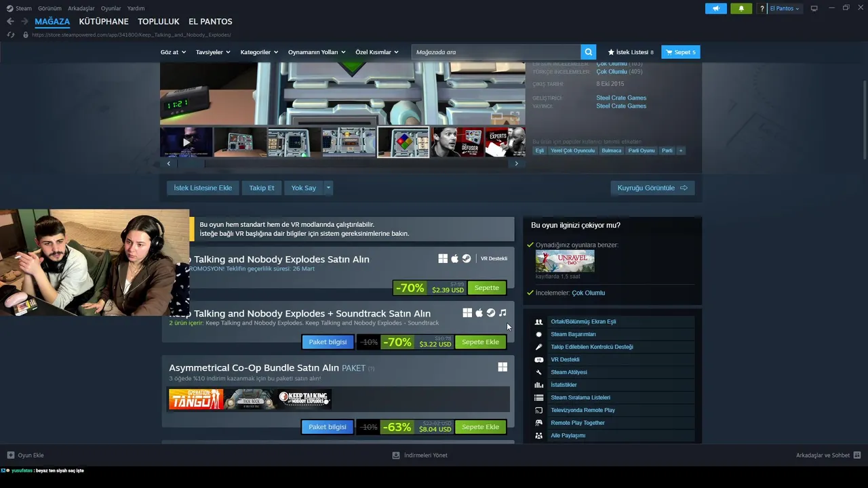Open Aile Paylaşımı feature link
Viewport: 868px width, 488px height.
coord(568,436)
